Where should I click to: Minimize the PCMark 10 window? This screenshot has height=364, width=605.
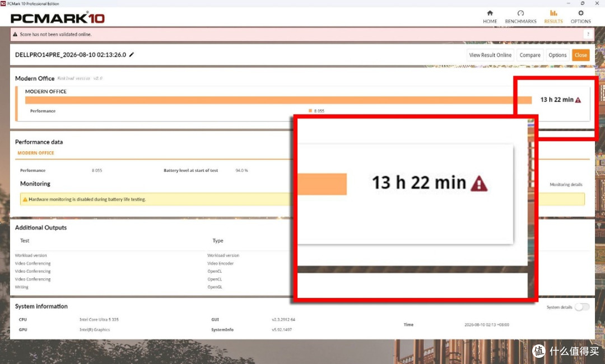click(569, 3)
